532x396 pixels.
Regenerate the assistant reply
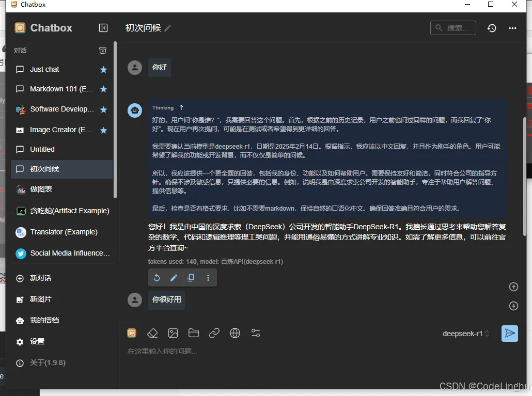157,278
